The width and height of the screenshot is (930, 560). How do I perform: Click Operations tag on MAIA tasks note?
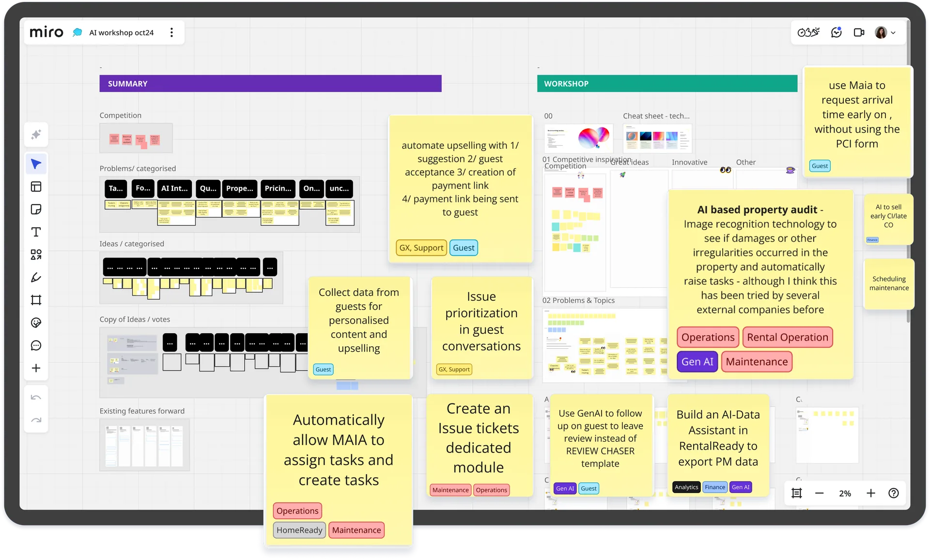297,511
